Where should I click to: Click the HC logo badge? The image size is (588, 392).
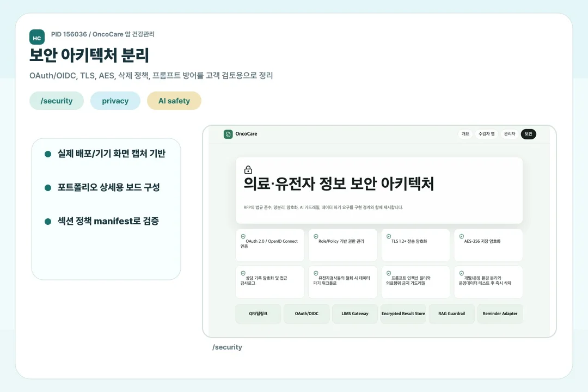point(37,37)
